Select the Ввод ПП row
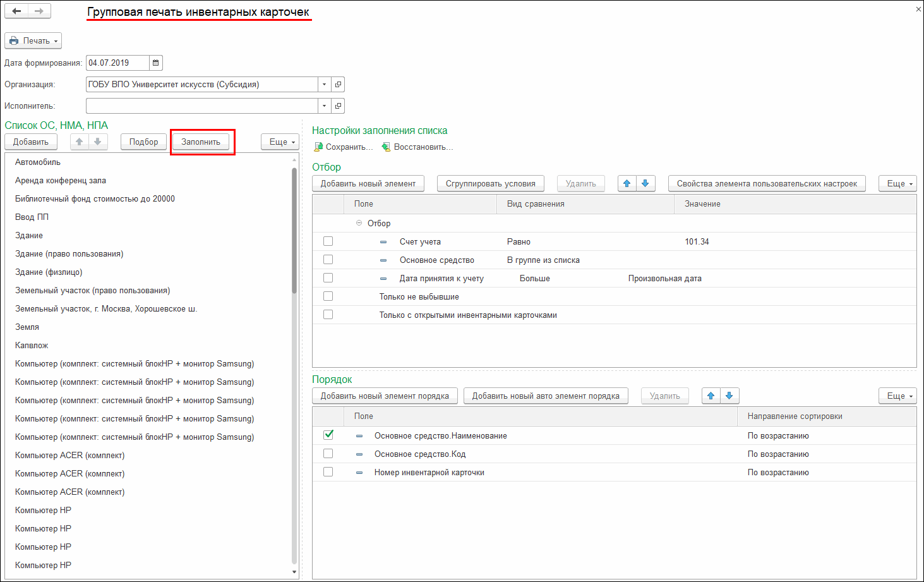Screen dimensions: 924x582 (x=148, y=217)
